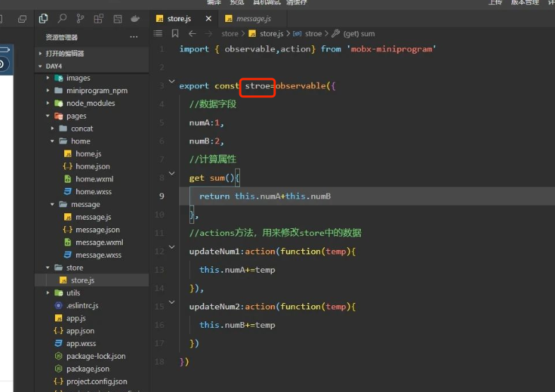
Task: Fold the updateNum1 block at line 12
Action: pyautogui.click(x=172, y=247)
